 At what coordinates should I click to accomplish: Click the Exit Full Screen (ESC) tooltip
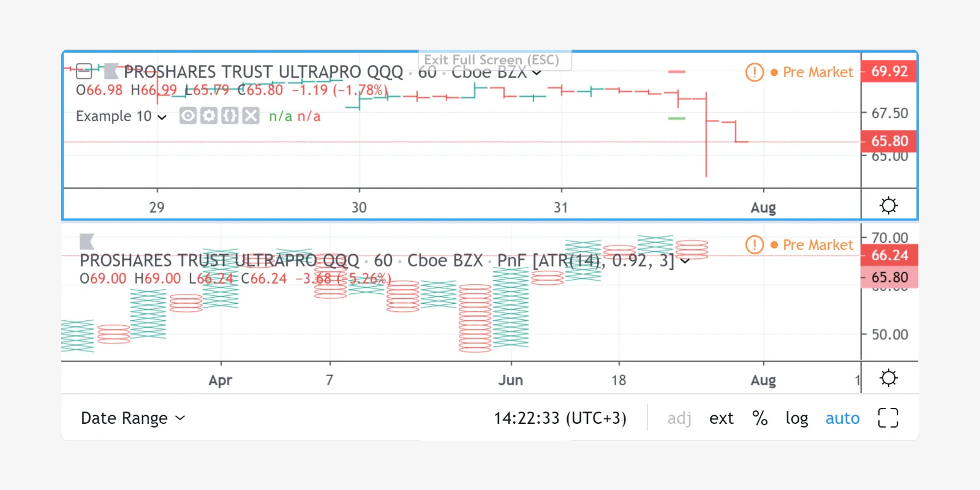495,60
